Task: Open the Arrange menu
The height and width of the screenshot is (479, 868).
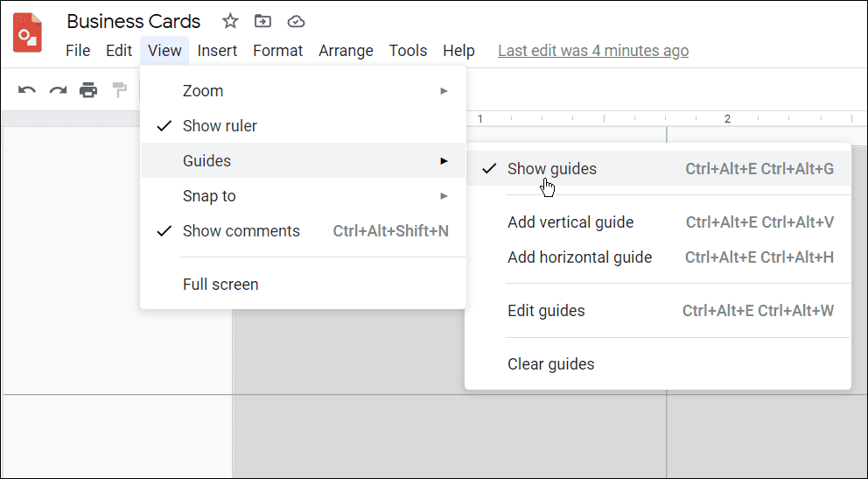Action: (x=346, y=51)
